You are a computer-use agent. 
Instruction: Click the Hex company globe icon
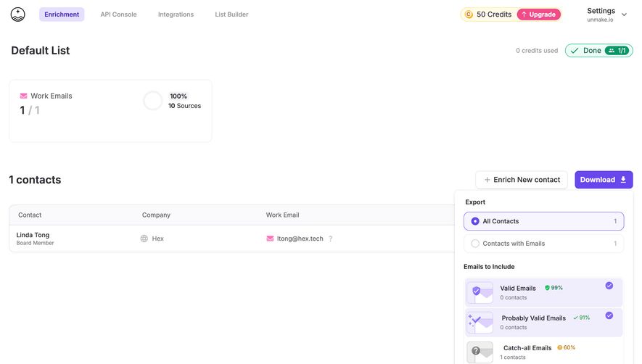click(x=144, y=239)
